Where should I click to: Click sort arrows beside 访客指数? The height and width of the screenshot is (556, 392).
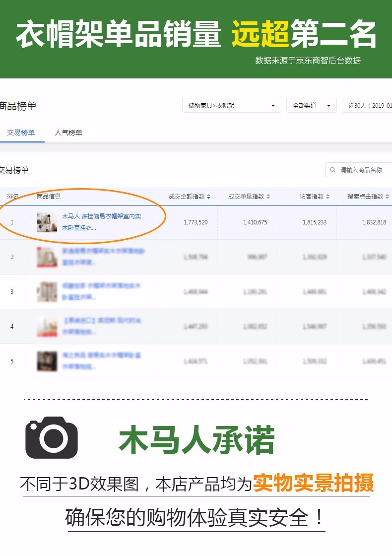327,197
